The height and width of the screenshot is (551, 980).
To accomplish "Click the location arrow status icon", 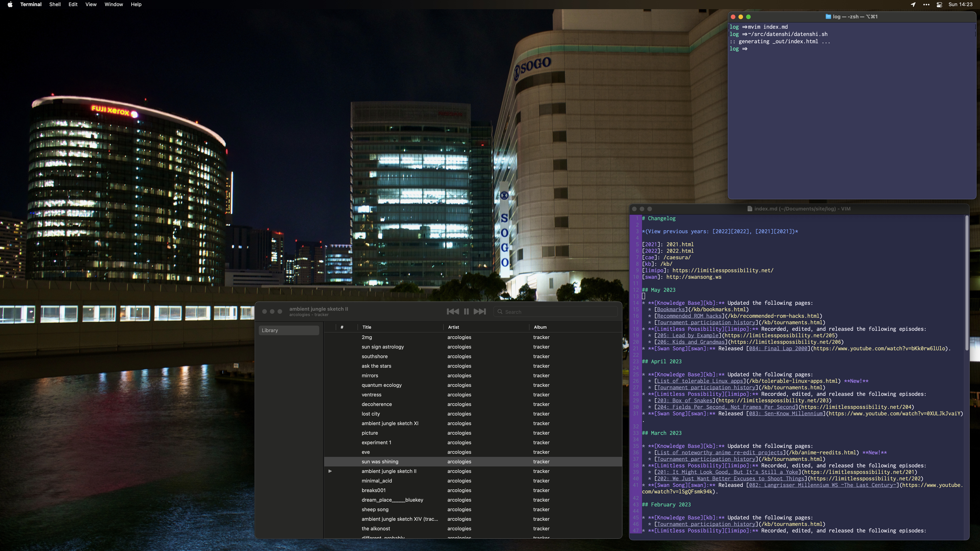I will [x=913, y=5].
